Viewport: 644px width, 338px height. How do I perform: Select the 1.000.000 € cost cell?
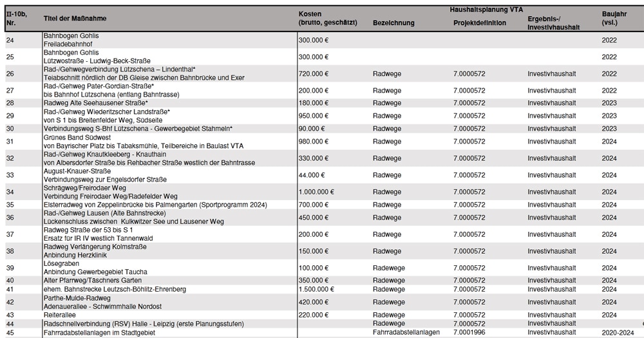(x=317, y=192)
